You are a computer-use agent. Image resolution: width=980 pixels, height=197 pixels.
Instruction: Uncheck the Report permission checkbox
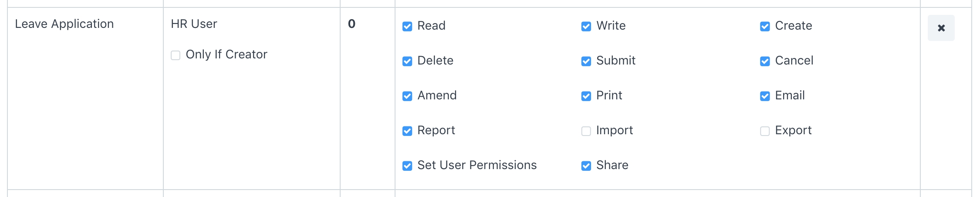(x=407, y=131)
